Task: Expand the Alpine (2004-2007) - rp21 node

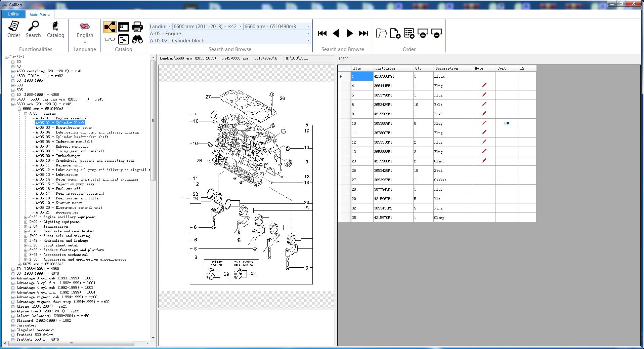Action: click(13, 307)
